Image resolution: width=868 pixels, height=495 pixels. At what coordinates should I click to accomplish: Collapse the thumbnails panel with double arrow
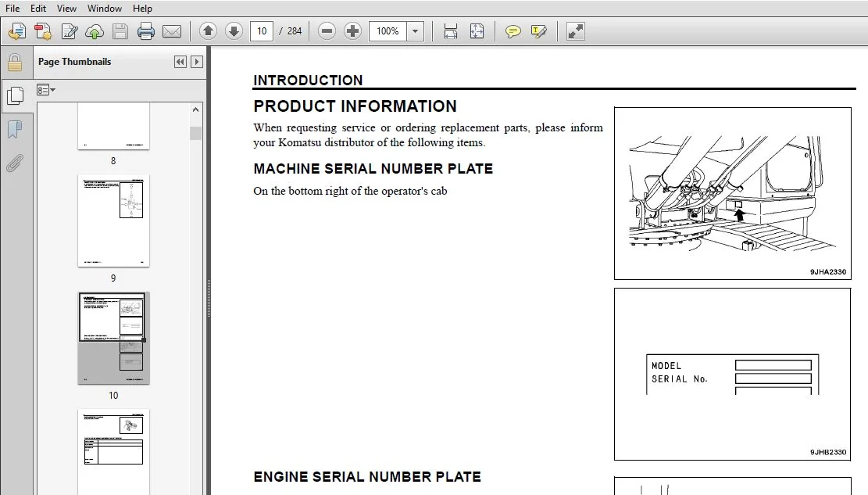pyautogui.click(x=180, y=62)
